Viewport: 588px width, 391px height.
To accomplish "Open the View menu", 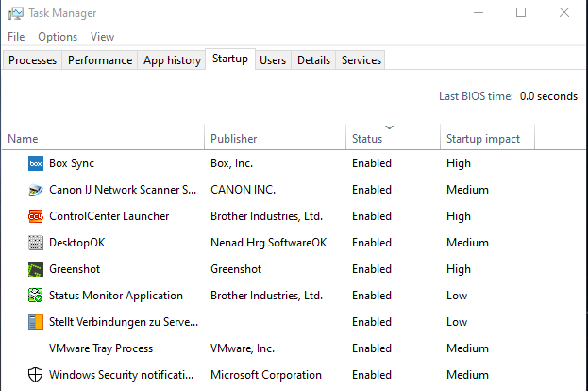I will (102, 37).
